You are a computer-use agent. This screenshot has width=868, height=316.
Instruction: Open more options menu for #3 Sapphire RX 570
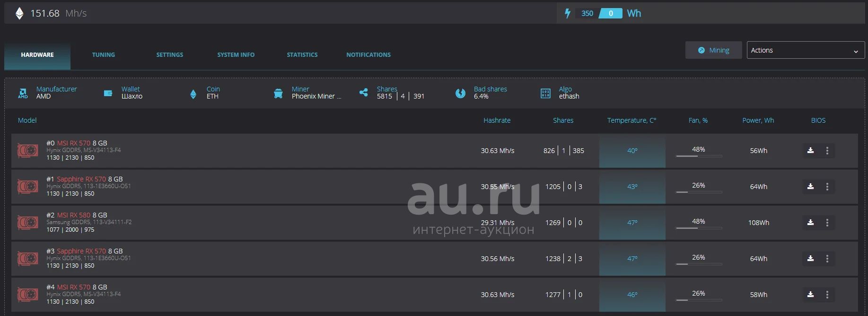coord(827,259)
